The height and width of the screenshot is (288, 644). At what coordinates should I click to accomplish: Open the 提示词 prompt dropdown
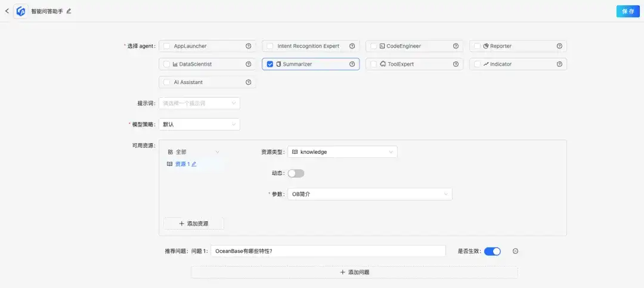199,103
